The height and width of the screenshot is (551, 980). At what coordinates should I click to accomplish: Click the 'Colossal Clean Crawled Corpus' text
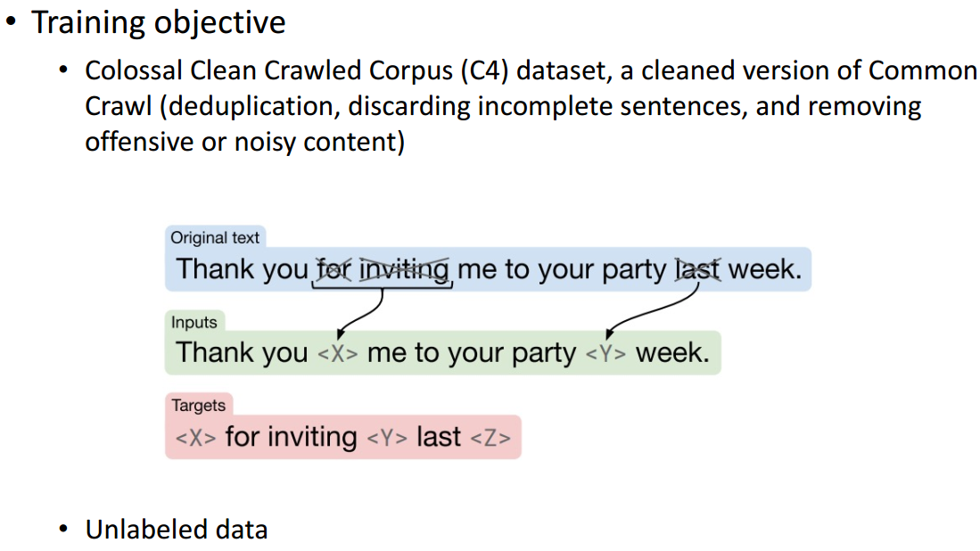click(268, 70)
